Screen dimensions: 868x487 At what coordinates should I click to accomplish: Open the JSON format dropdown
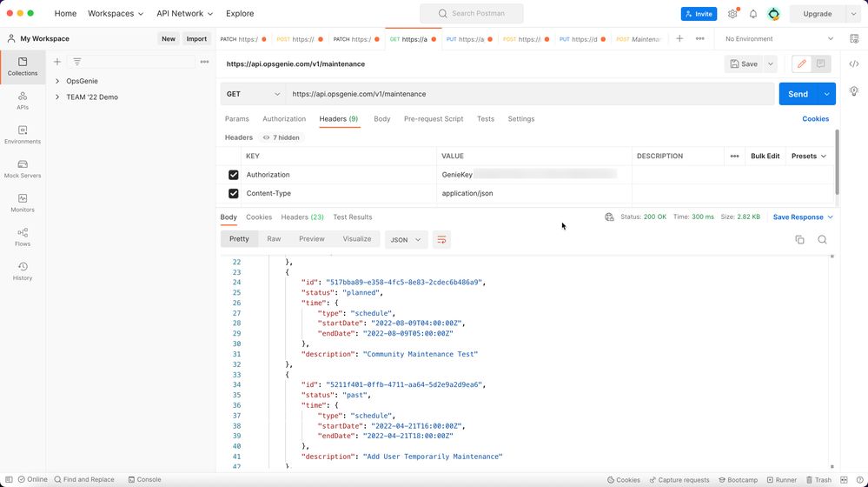tap(406, 239)
